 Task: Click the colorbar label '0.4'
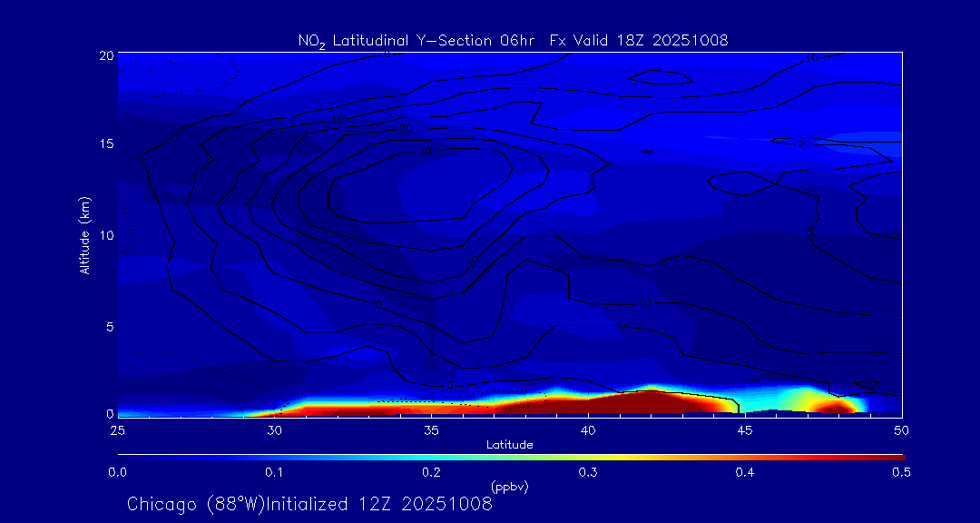745,472
